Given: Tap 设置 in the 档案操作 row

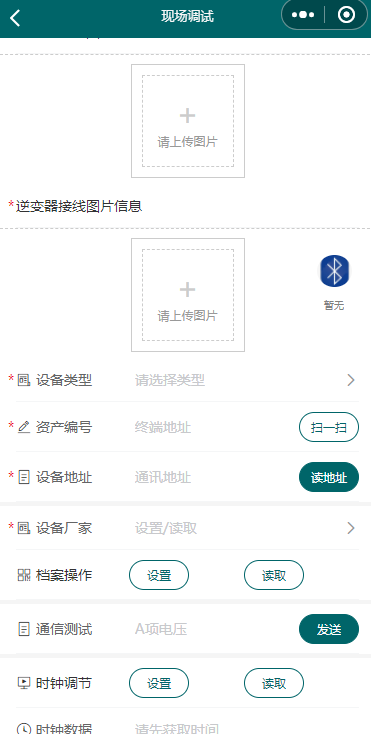Looking at the screenshot, I should coord(159,575).
